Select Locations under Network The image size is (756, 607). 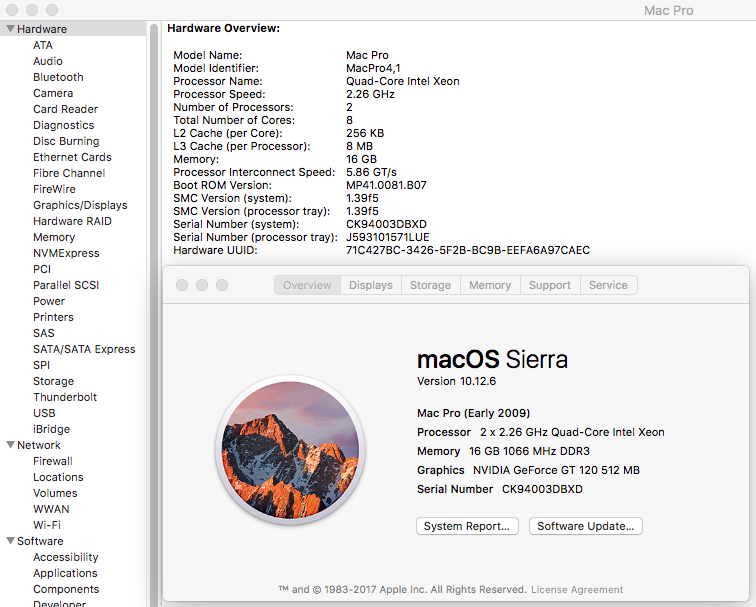coord(58,477)
